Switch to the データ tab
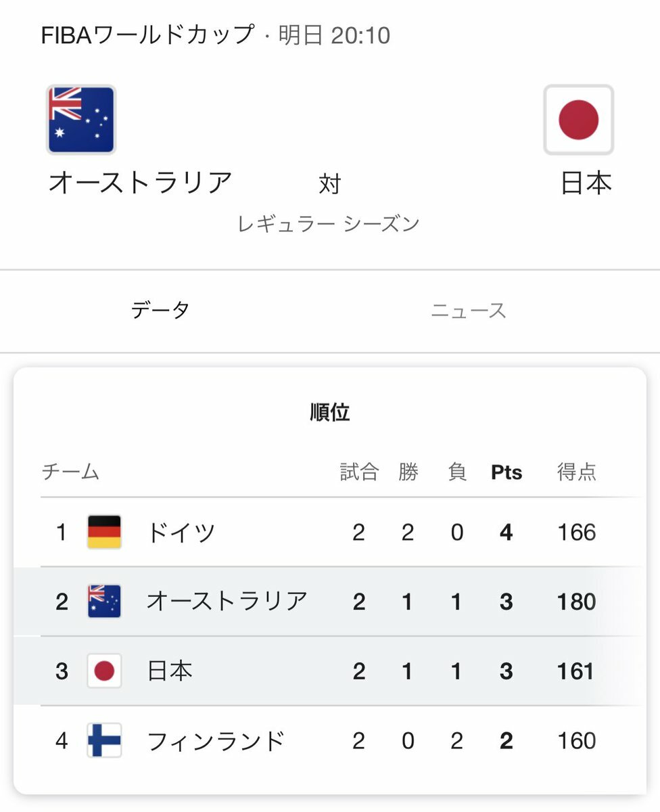 point(160,311)
